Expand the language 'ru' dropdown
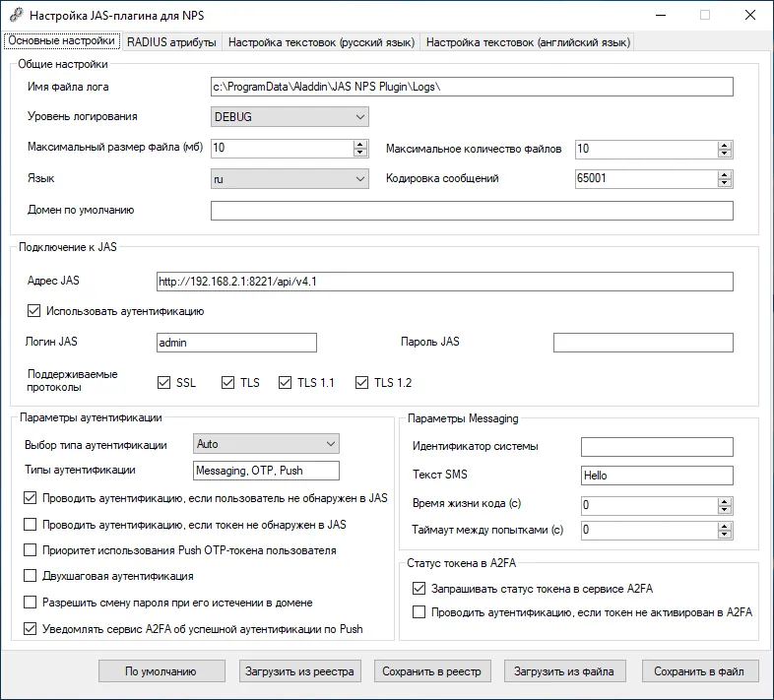Screen dimensions: 774x700 (290, 179)
